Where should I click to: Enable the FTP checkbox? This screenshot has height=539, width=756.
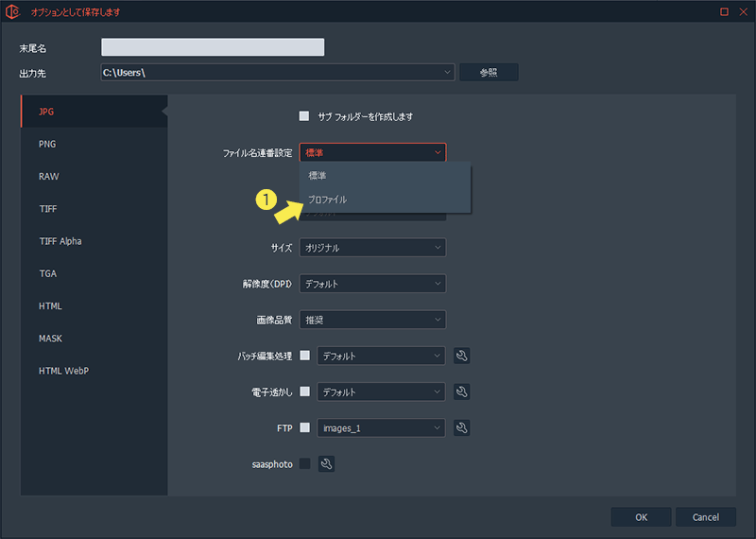(304, 427)
